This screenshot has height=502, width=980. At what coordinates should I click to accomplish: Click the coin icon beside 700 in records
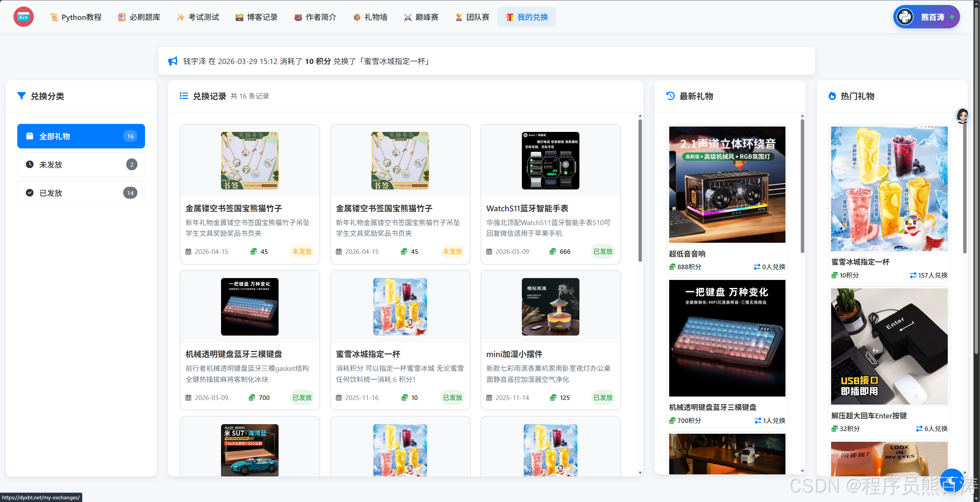click(252, 398)
